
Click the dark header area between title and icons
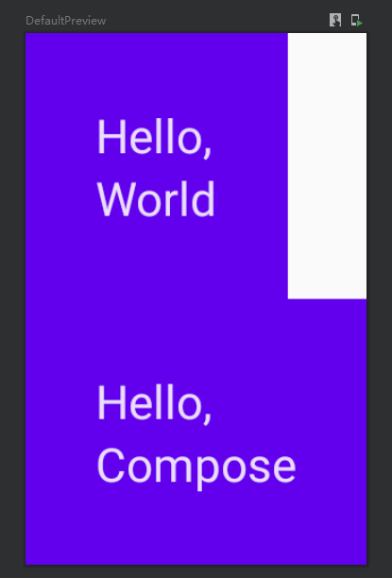pyautogui.click(x=217, y=21)
